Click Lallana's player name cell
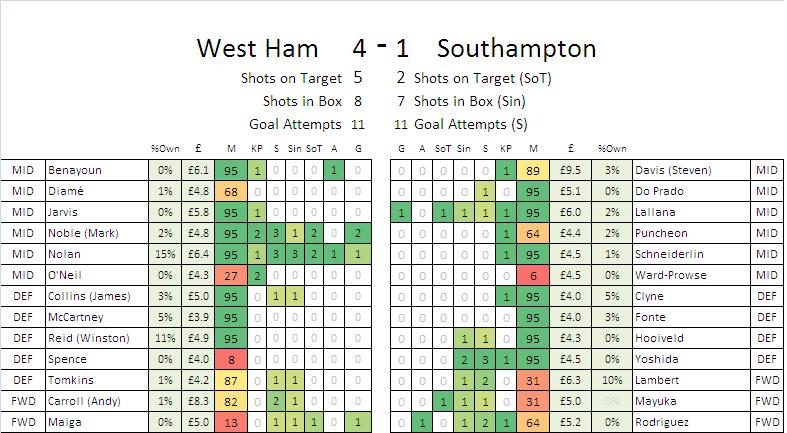Screen dimensions: 787x433 [690, 212]
